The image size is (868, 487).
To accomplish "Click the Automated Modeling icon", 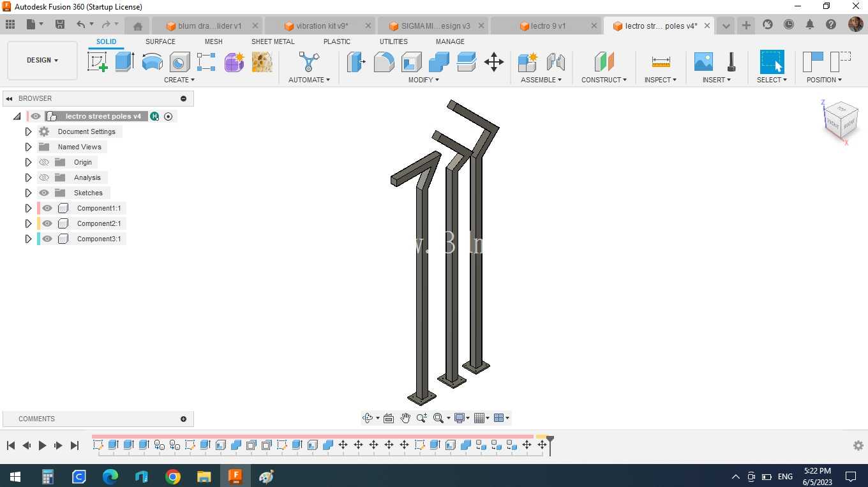I will pos(309,62).
